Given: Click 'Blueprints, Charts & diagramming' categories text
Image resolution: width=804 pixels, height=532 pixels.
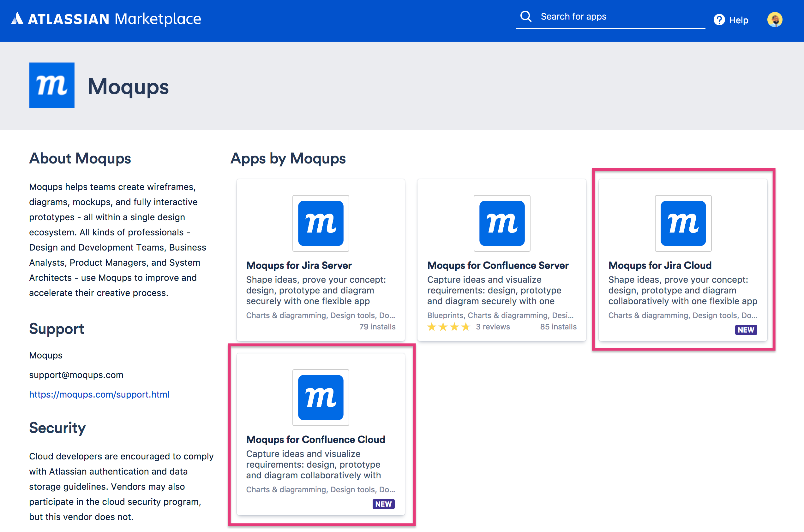Looking at the screenshot, I should 500,315.
